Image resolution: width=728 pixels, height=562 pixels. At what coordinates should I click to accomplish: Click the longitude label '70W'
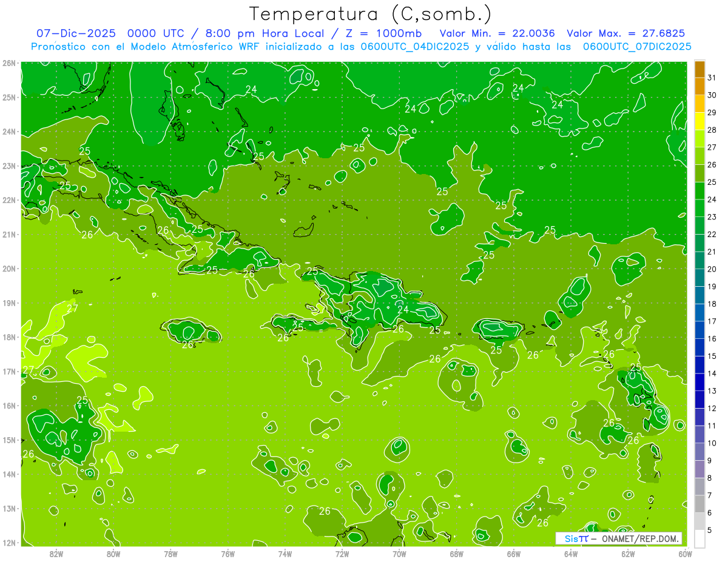pyautogui.click(x=399, y=554)
